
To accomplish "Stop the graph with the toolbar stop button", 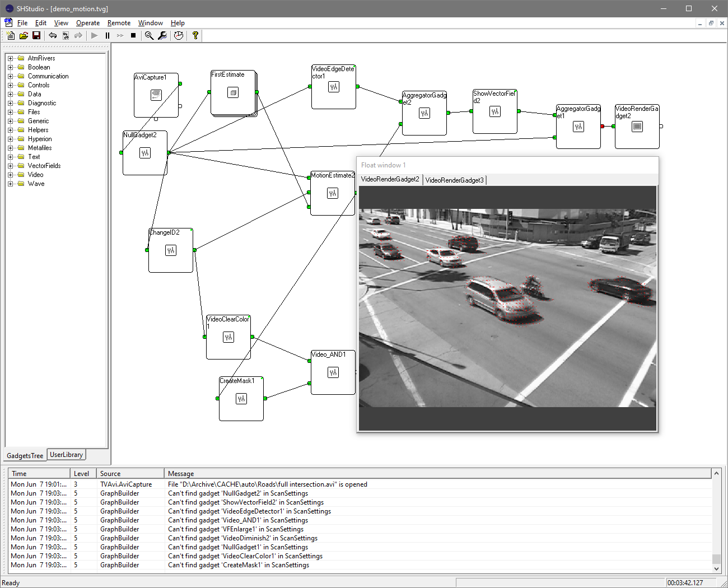I will [133, 35].
